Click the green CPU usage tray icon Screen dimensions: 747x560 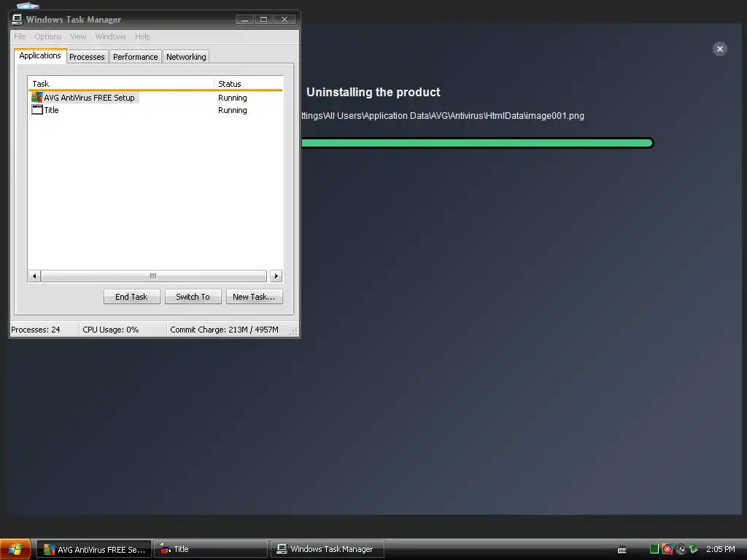point(654,549)
